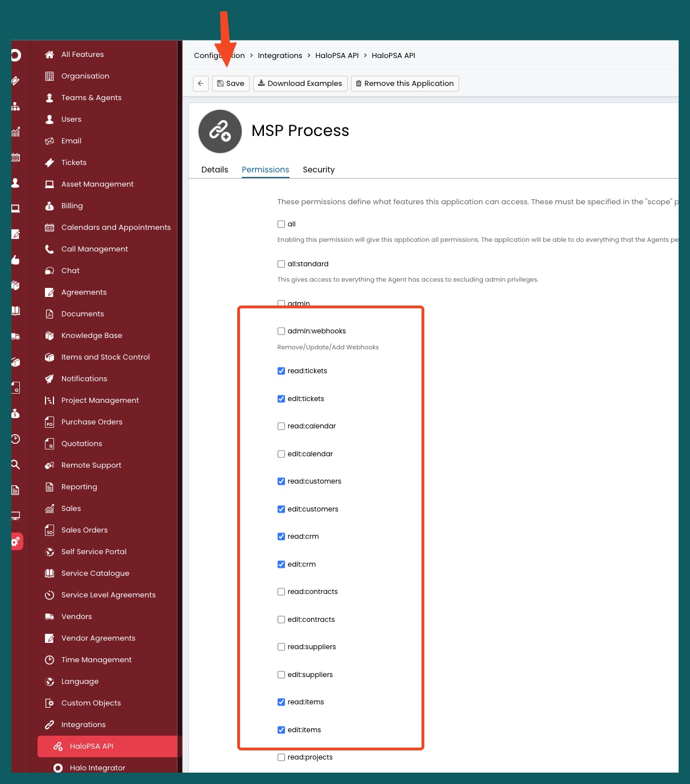Enable read:calendar permission
Viewport: 690px width, 784px height.
click(281, 426)
